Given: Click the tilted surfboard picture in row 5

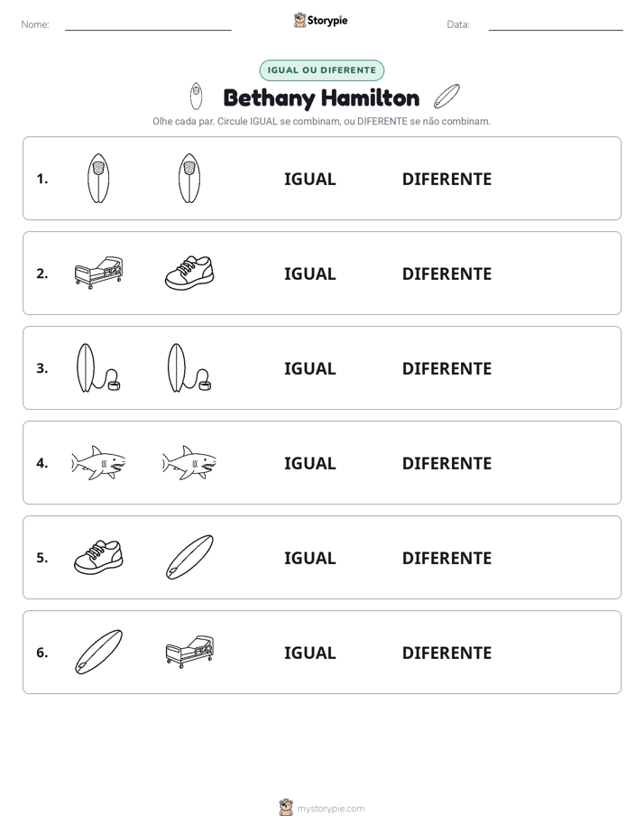Looking at the screenshot, I should pyautogui.click(x=189, y=558).
